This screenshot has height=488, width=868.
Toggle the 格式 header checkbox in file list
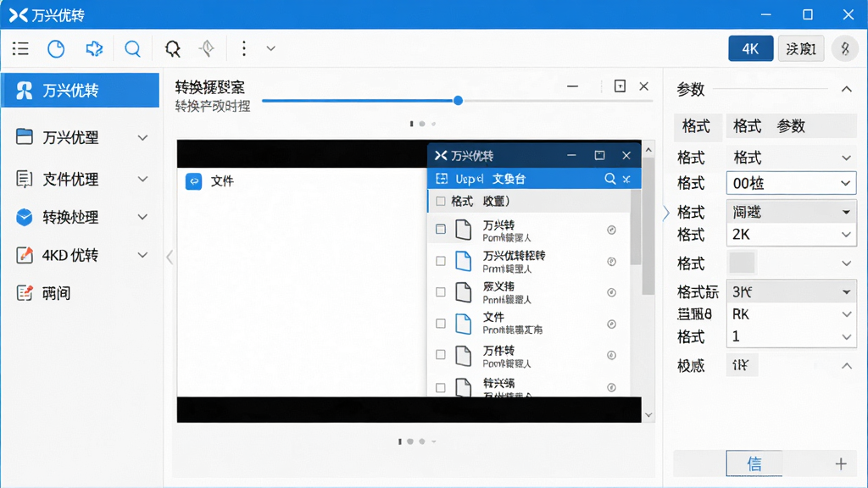click(x=441, y=202)
